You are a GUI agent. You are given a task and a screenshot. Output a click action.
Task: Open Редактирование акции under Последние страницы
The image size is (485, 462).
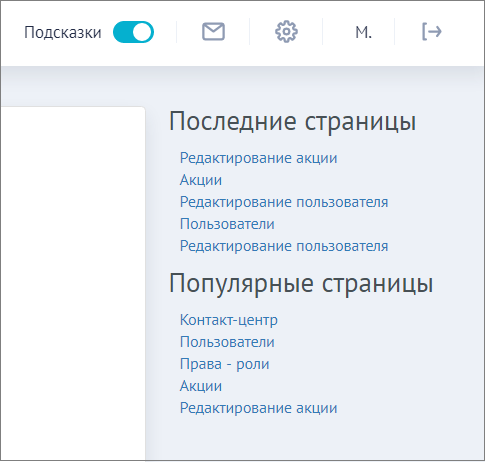click(258, 158)
